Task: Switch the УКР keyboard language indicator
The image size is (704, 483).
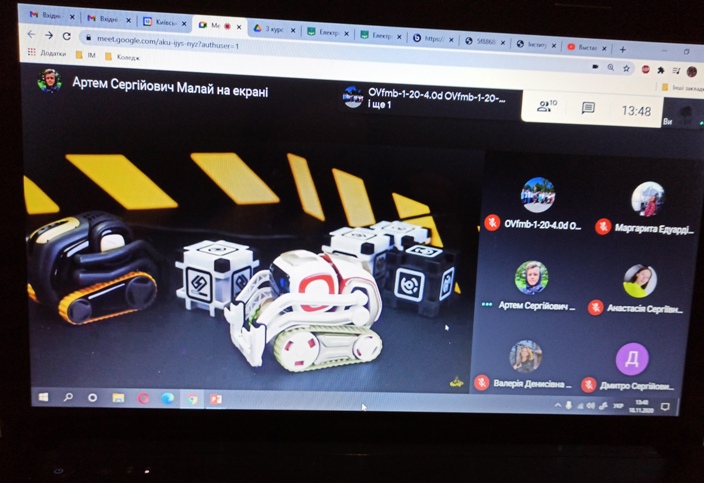Action: 618,407
